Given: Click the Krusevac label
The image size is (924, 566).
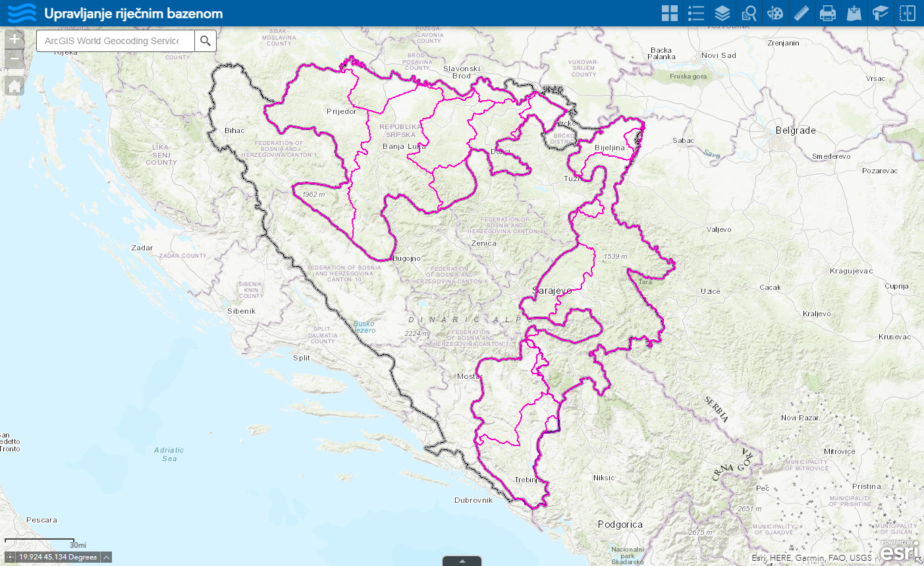Looking at the screenshot, I should pyautogui.click(x=895, y=337).
